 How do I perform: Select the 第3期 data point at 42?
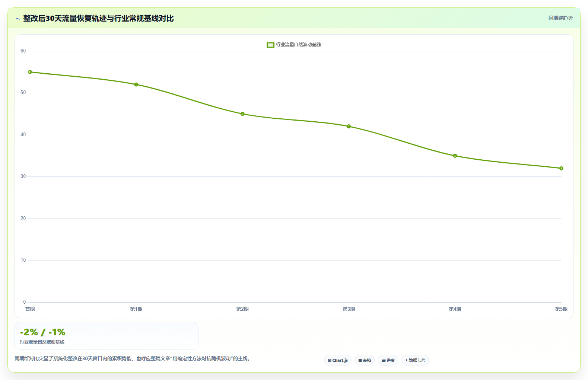(x=349, y=127)
